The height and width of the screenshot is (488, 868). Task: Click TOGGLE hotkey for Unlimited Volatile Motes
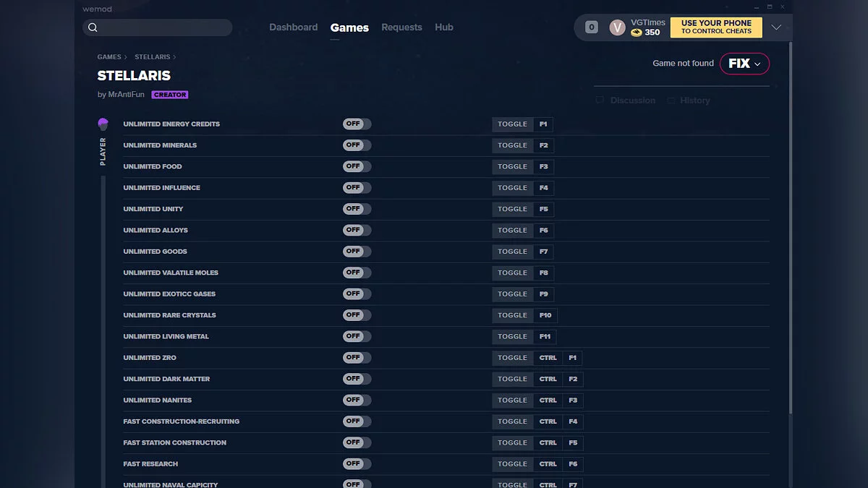pyautogui.click(x=512, y=273)
